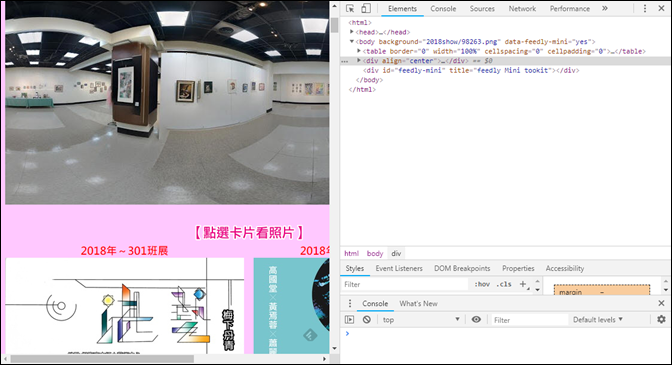Open the teal exhibition card image

pyautogui.click(x=291, y=305)
